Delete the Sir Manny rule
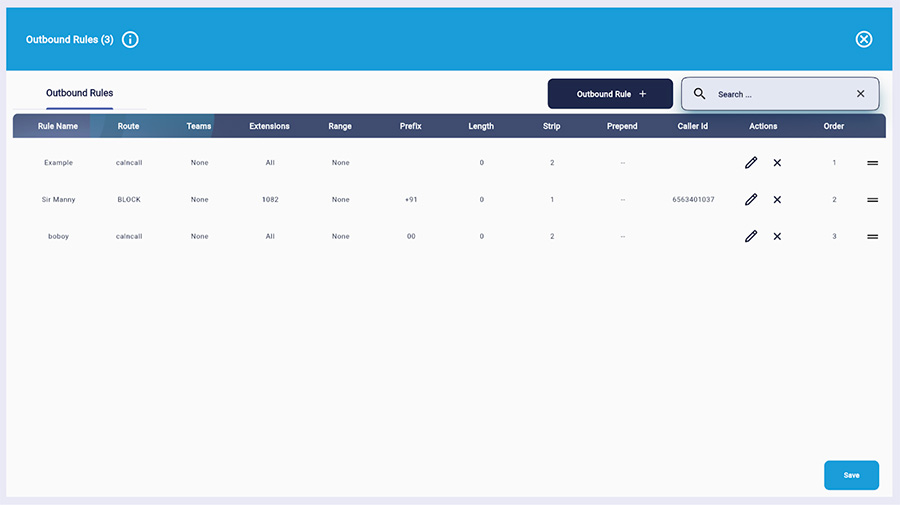This screenshot has width=900, height=505. [x=777, y=200]
